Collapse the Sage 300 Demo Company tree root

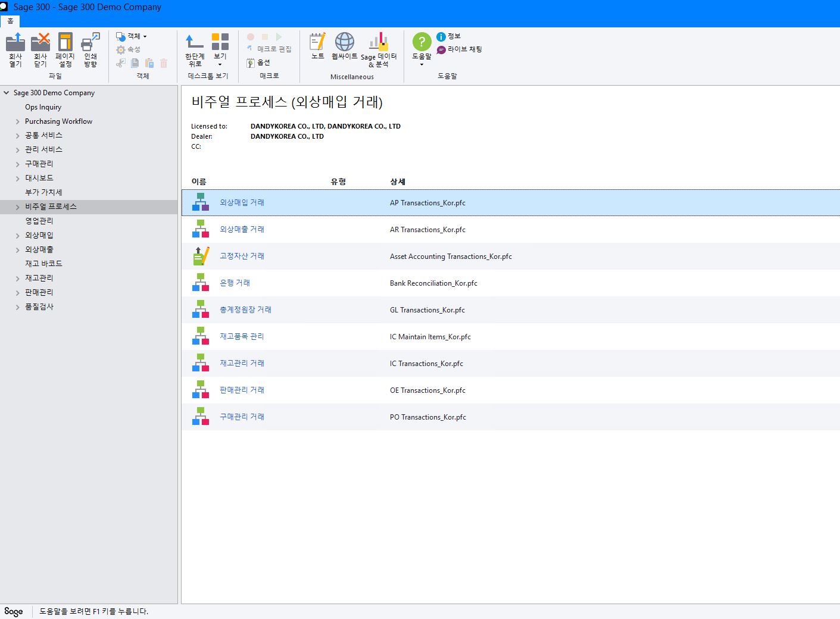pyautogui.click(x=7, y=93)
